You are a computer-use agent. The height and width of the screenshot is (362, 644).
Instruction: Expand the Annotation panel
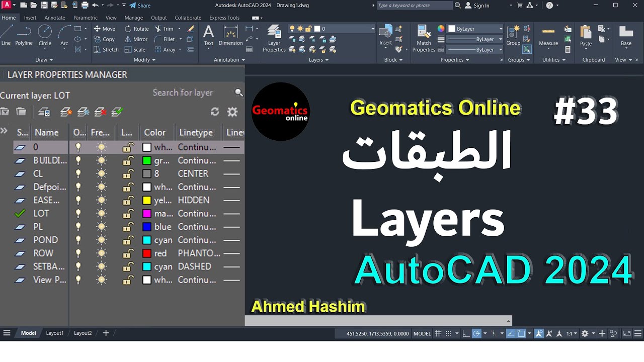229,60
